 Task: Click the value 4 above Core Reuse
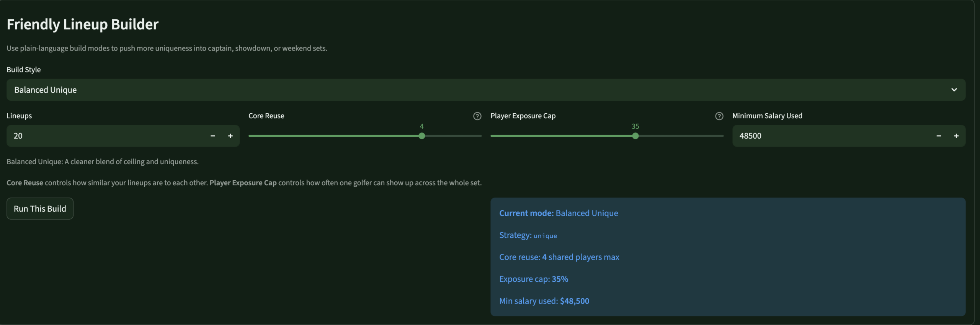pyautogui.click(x=421, y=126)
